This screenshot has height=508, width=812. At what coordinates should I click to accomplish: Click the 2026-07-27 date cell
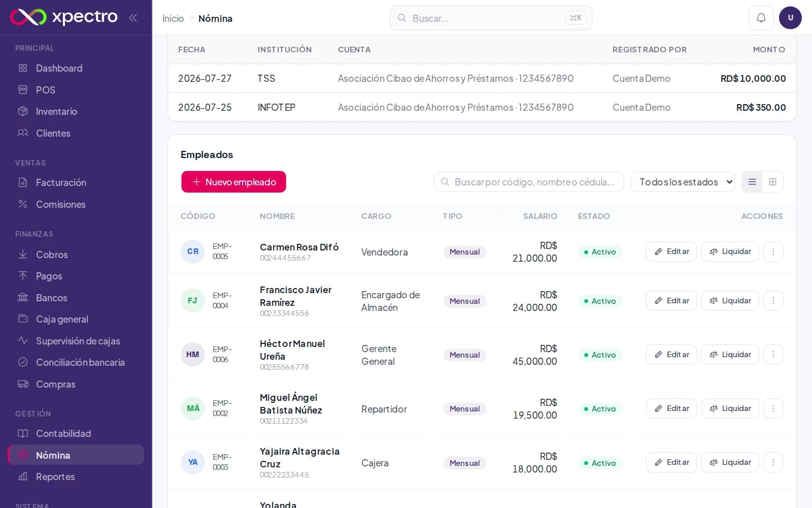click(205, 78)
